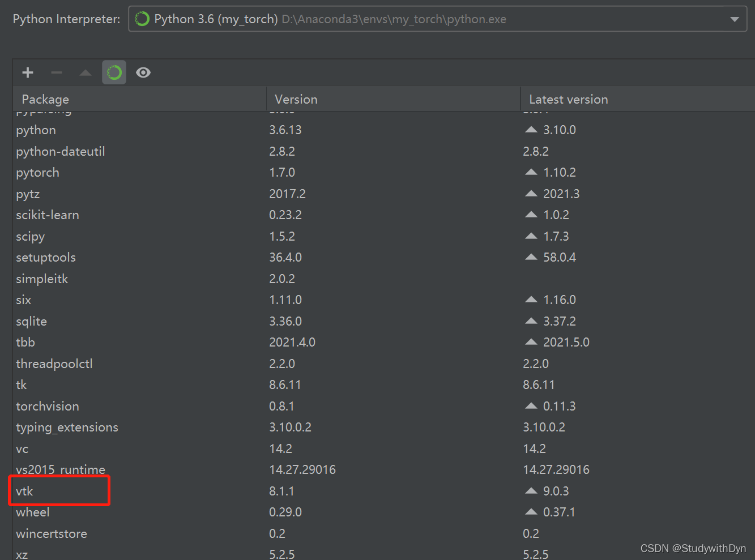Select the pytz package row
The height and width of the screenshot is (560, 755).
(x=384, y=194)
